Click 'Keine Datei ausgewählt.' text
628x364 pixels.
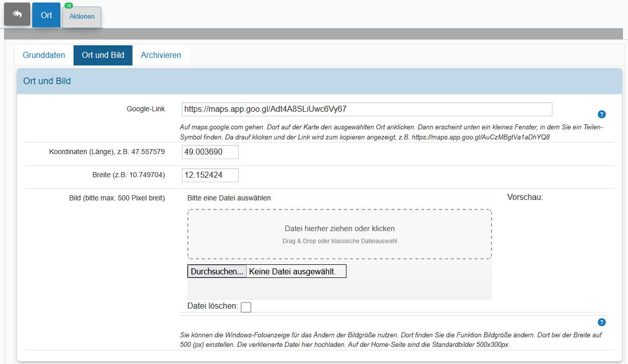coord(292,271)
